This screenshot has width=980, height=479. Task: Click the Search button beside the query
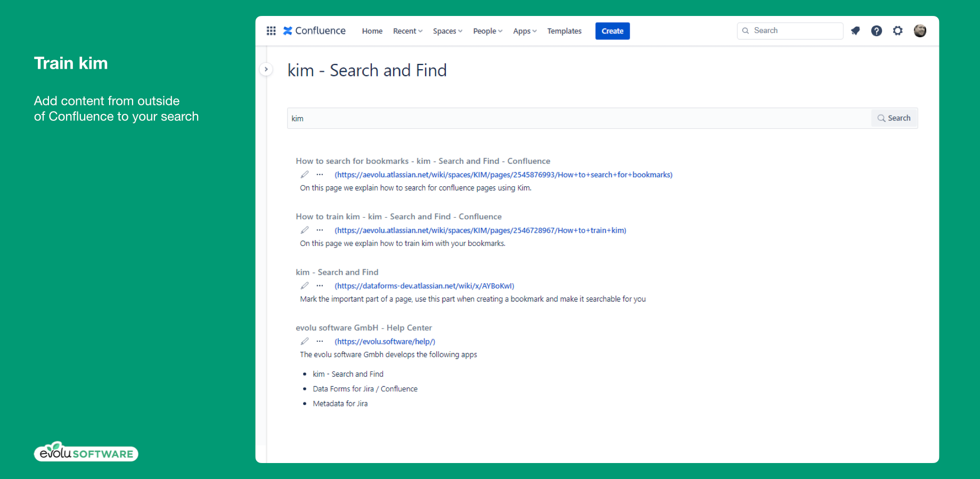pos(894,118)
